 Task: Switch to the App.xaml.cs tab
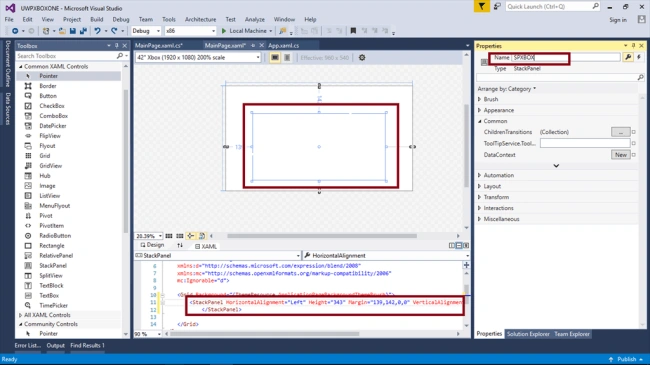pyautogui.click(x=284, y=46)
